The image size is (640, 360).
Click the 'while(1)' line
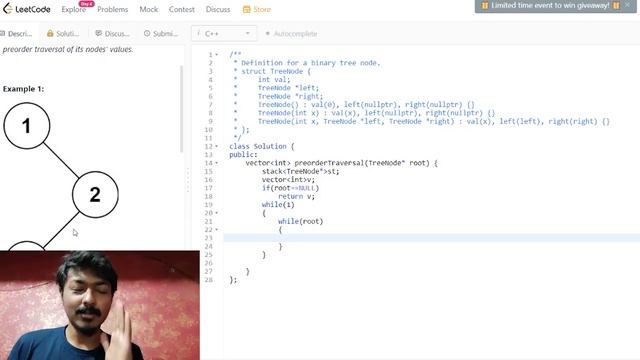pyautogui.click(x=278, y=204)
